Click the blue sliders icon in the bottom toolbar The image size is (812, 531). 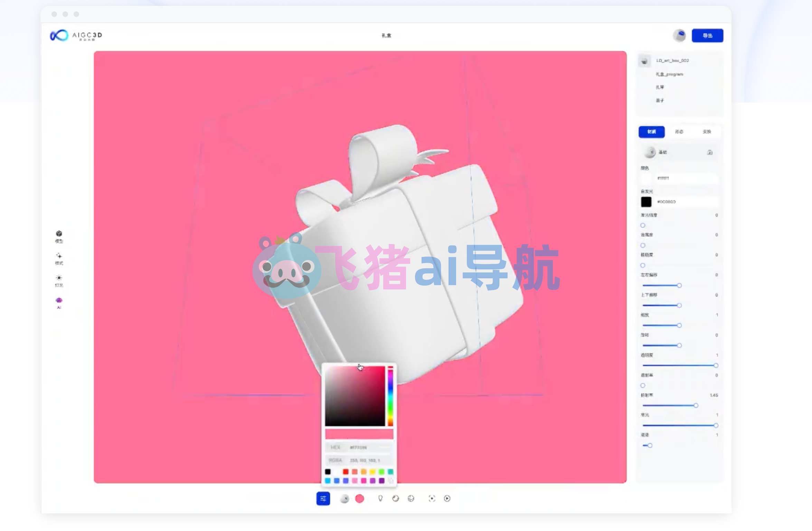[x=323, y=499]
